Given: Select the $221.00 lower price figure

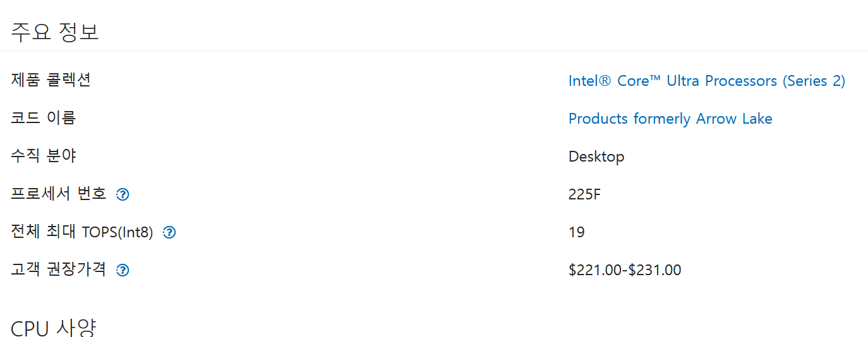Looking at the screenshot, I should (x=596, y=270).
